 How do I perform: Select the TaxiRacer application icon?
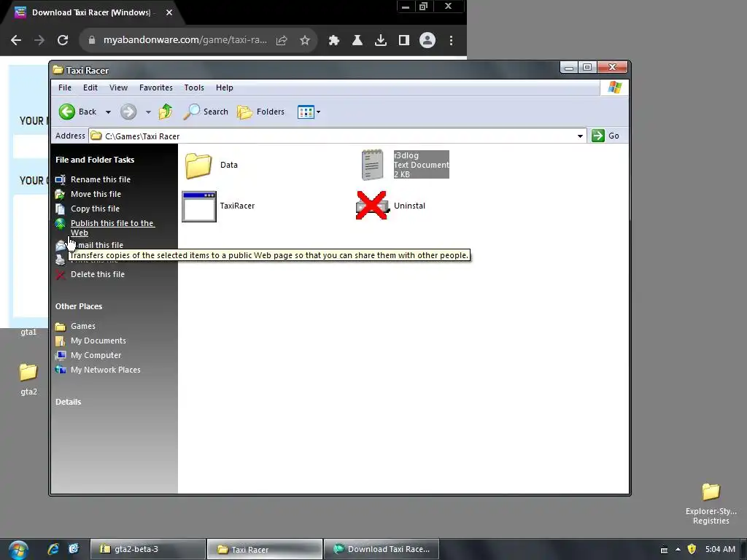[199, 206]
